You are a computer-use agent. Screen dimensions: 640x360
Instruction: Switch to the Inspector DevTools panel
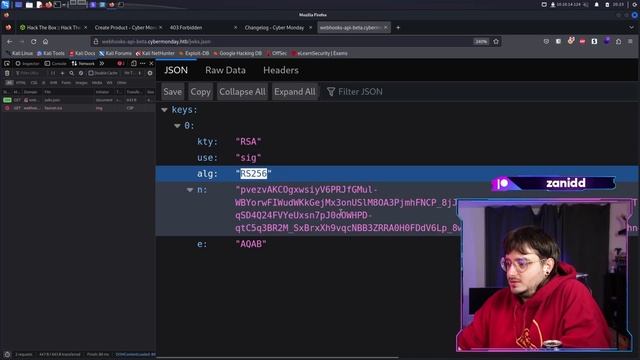pos(27,64)
